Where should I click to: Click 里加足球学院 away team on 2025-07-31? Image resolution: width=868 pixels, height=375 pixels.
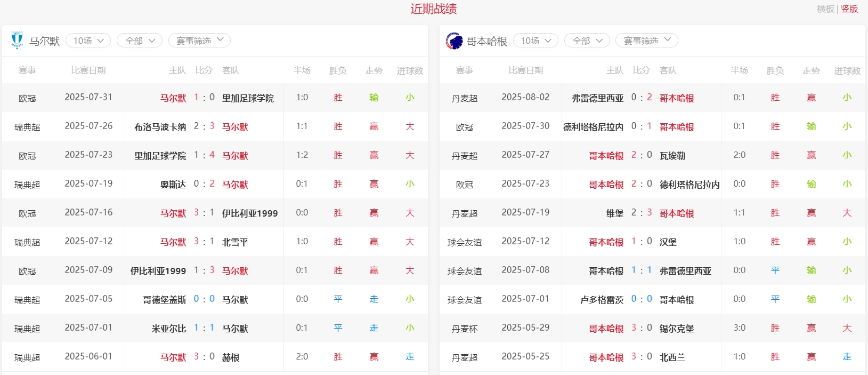pyautogui.click(x=248, y=98)
